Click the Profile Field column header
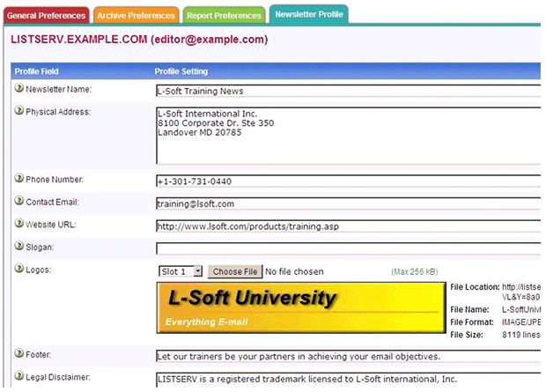Screen dimensions: 546x392 37,71
